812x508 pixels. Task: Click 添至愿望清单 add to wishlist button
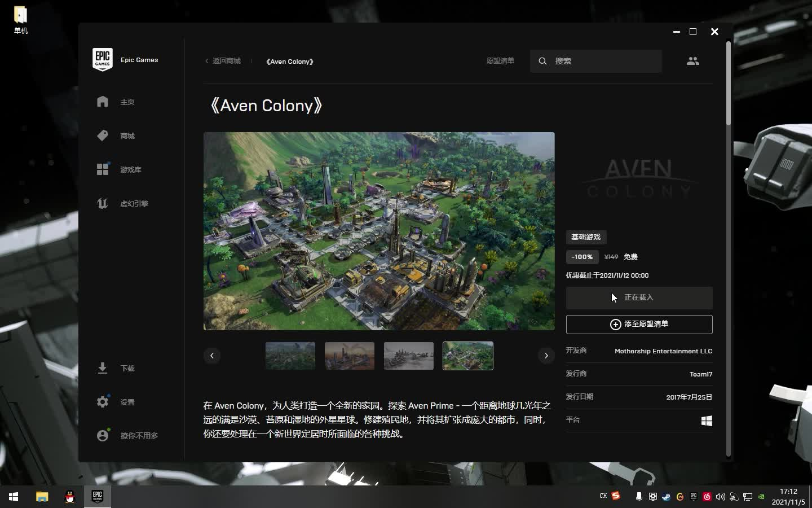tap(639, 324)
